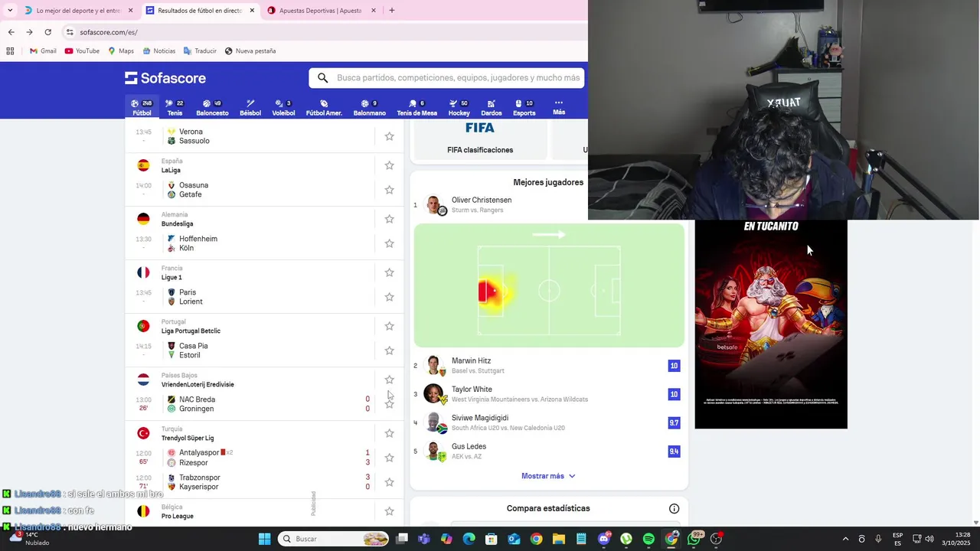
Task: Go to the Esports tab
Action: (x=524, y=107)
